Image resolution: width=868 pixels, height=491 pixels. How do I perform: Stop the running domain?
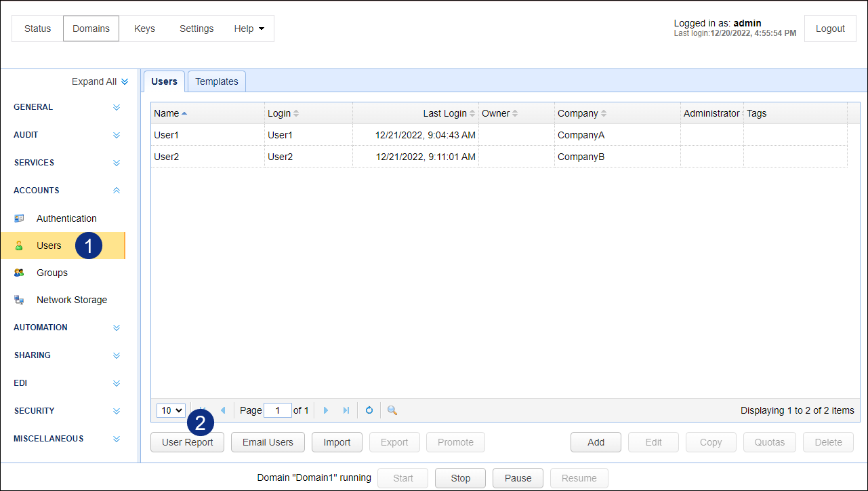[460, 478]
